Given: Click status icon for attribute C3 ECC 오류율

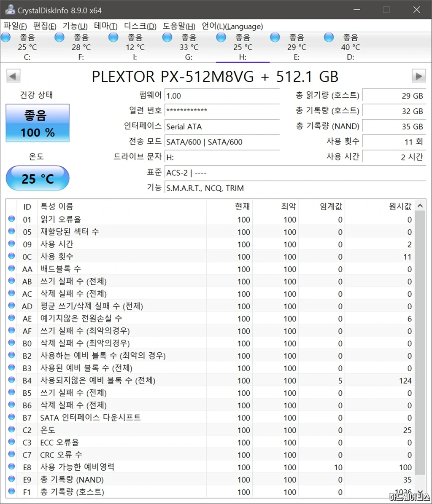Looking at the screenshot, I should click(x=11, y=442).
